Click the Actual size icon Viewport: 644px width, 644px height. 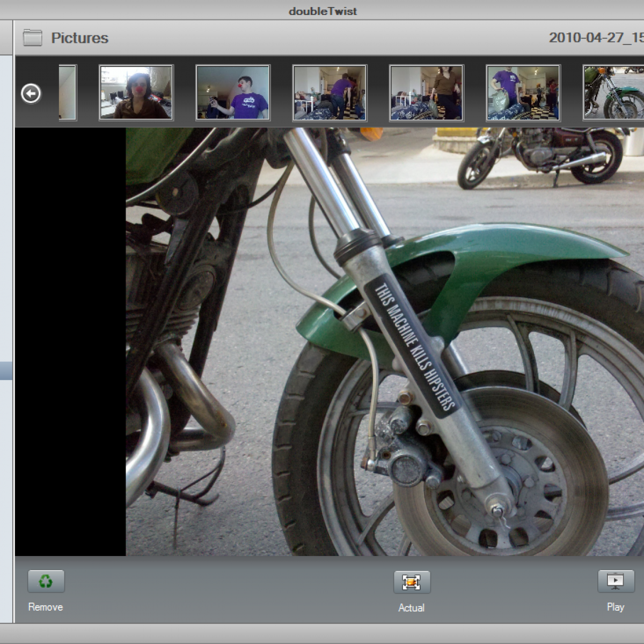coord(412,582)
